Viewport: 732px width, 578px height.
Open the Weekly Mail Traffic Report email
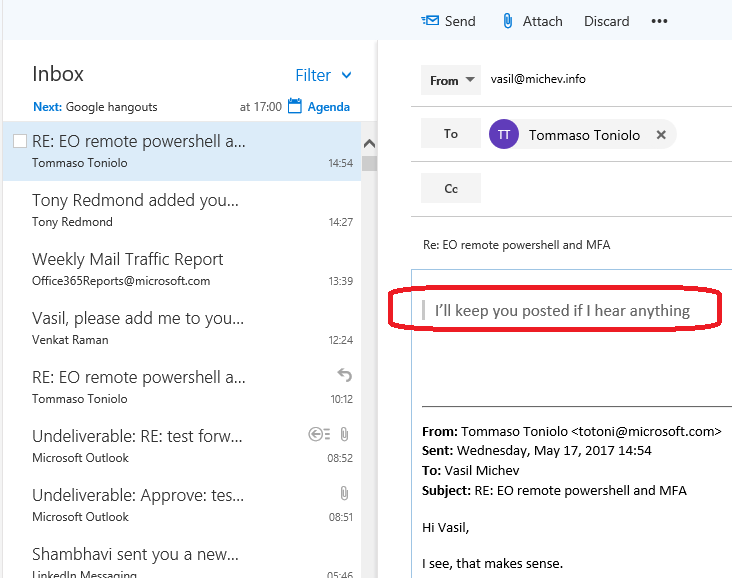[182, 269]
